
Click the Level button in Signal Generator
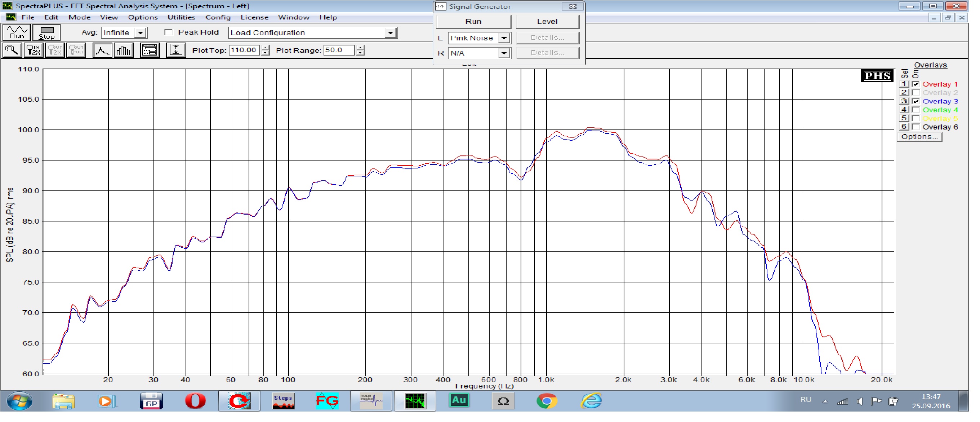point(547,22)
